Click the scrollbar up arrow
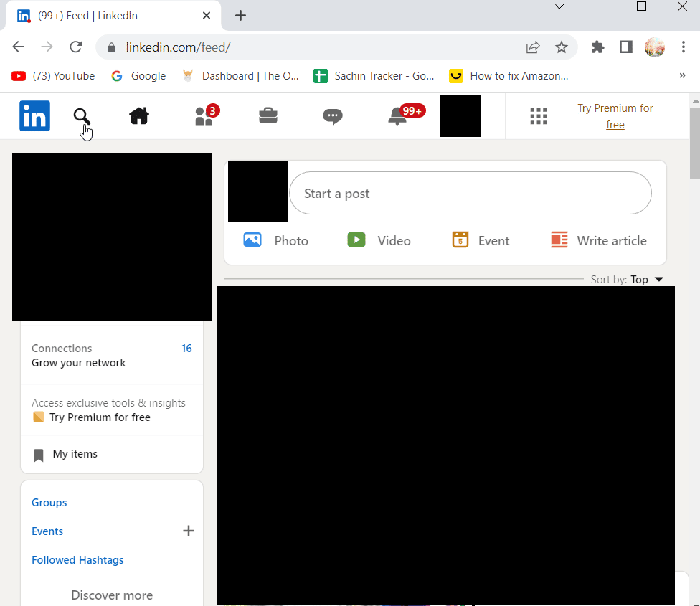700x606 pixels. point(695,100)
